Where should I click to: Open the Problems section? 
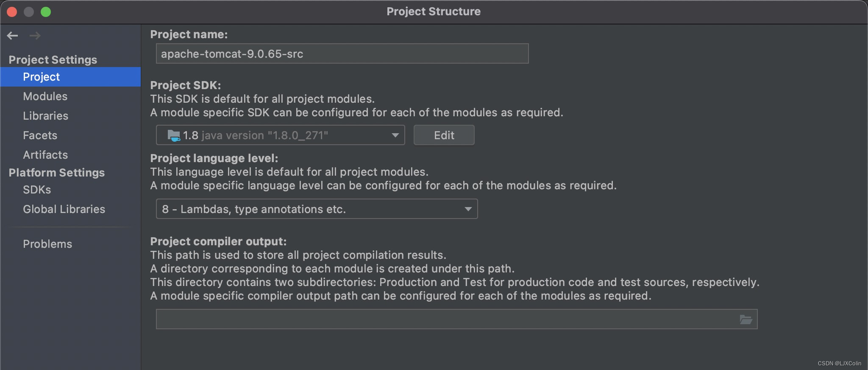47,244
